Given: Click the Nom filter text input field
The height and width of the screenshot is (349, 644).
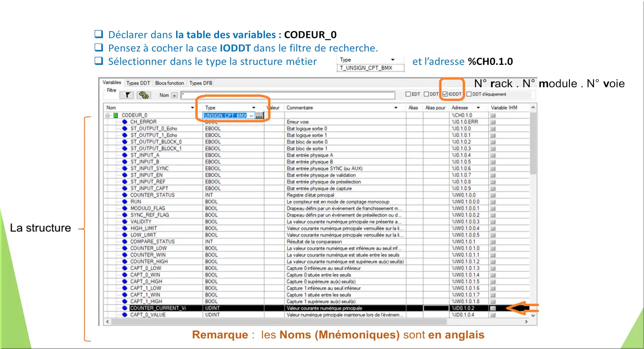Looking at the screenshot, I should pos(288,95).
